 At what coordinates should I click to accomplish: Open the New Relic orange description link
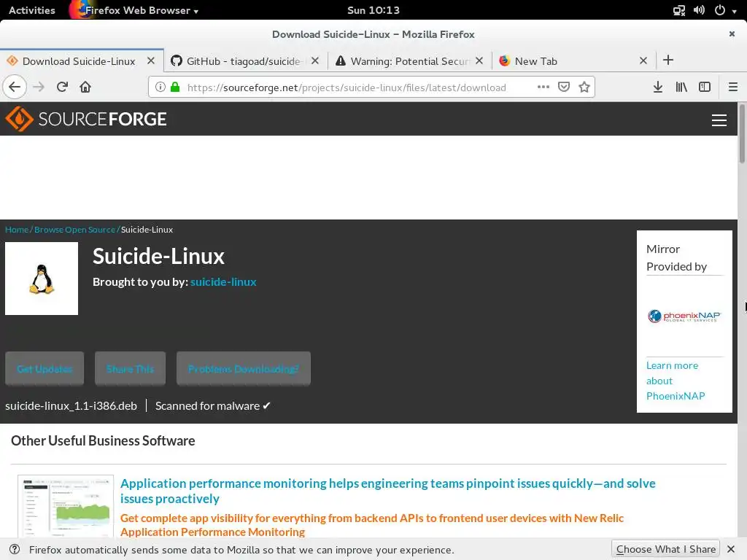coord(371,525)
